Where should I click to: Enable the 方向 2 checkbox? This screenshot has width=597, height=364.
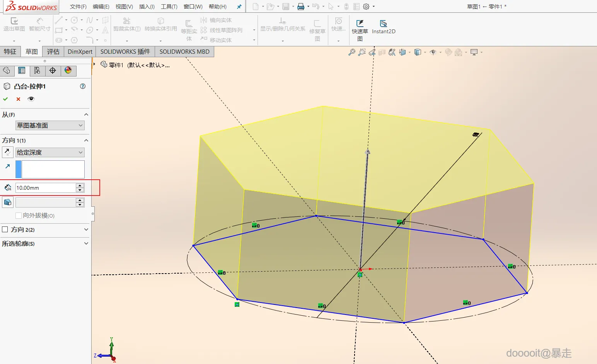tap(5, 230)
